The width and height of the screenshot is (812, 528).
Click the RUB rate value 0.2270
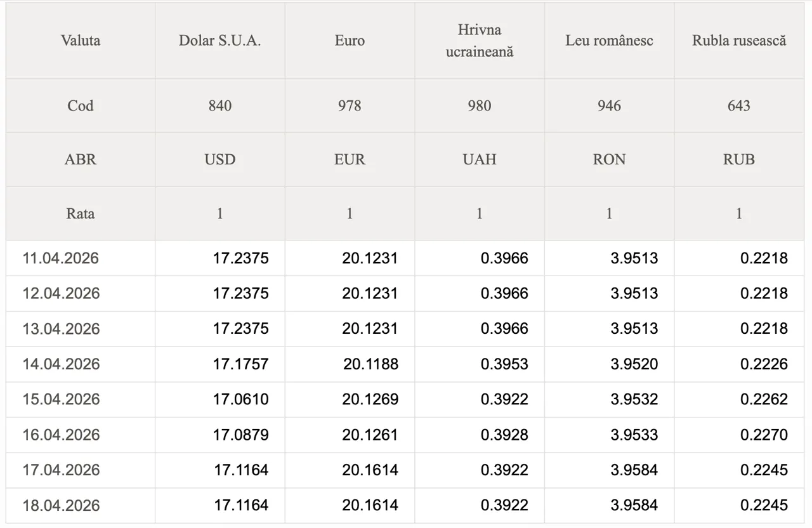(x=764, y=435)
